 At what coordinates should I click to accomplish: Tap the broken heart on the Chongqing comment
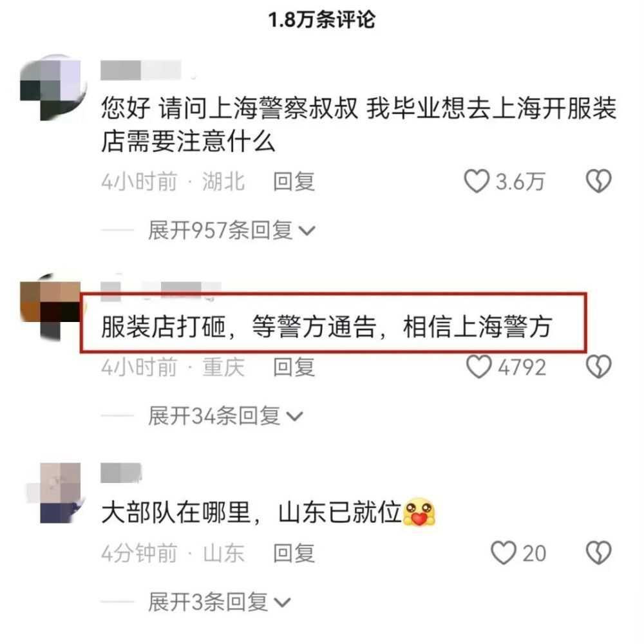click(598, 367)
